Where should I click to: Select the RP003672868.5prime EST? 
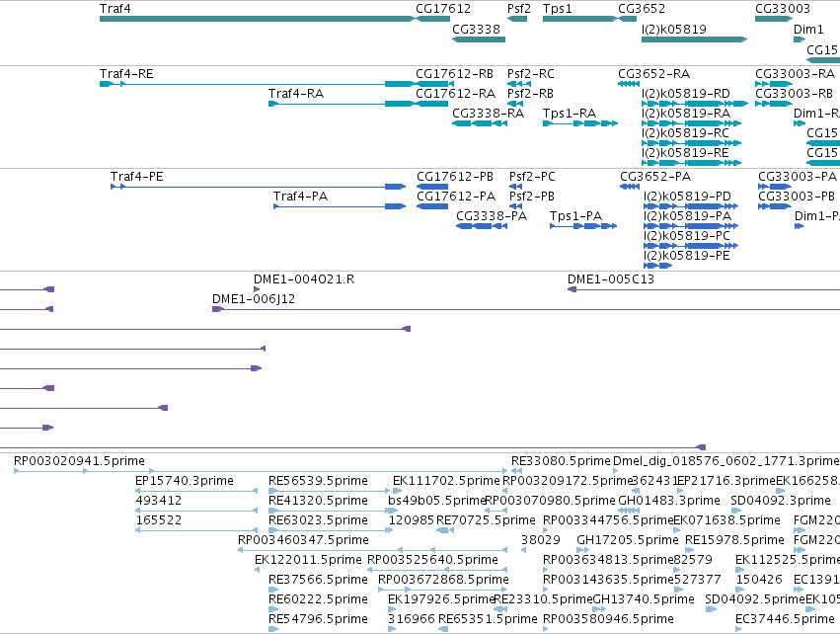(x=443, y=590)
